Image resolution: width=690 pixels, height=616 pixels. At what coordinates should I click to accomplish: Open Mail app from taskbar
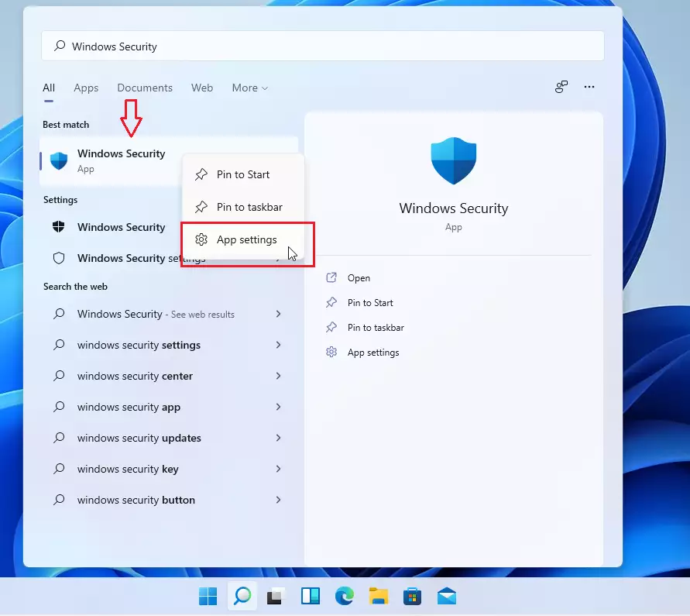[447, 596]
